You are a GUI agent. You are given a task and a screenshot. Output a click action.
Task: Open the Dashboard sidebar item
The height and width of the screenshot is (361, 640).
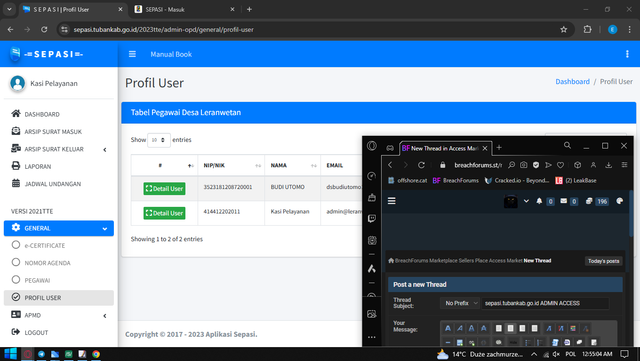[x=59, y=114]
